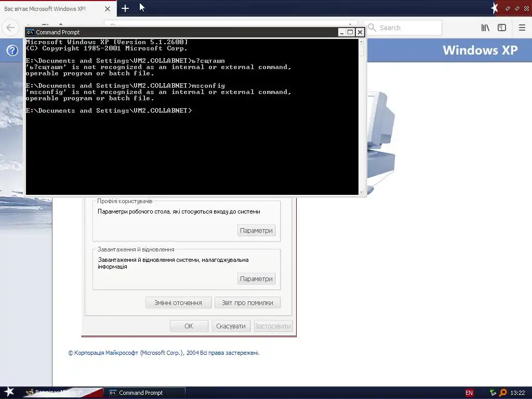Click the second diamond restore button of the browser window
Viewport: 532px width, 399px height.
517,8
